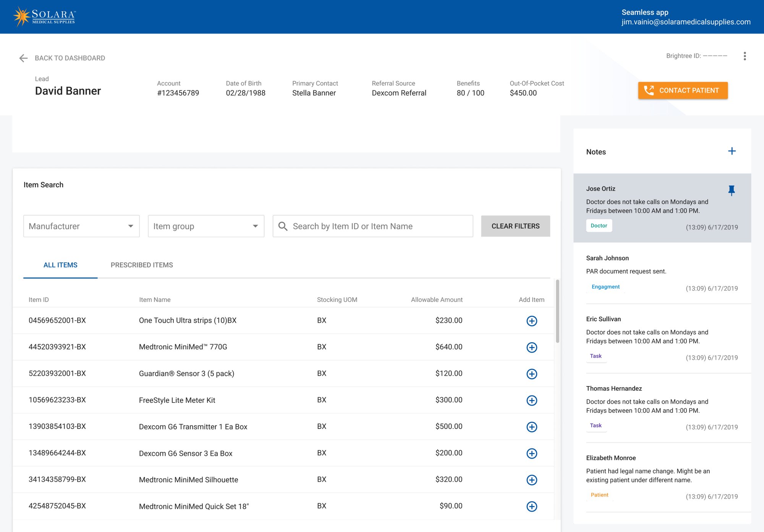764x532 pixels.
Task: Switch to the Prescribed Items tab
Action: (x=142, y=265)
